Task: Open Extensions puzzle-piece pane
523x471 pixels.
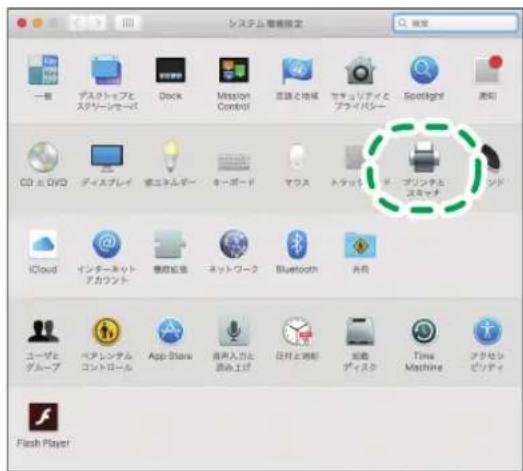Action: click(x=170, y=244)
